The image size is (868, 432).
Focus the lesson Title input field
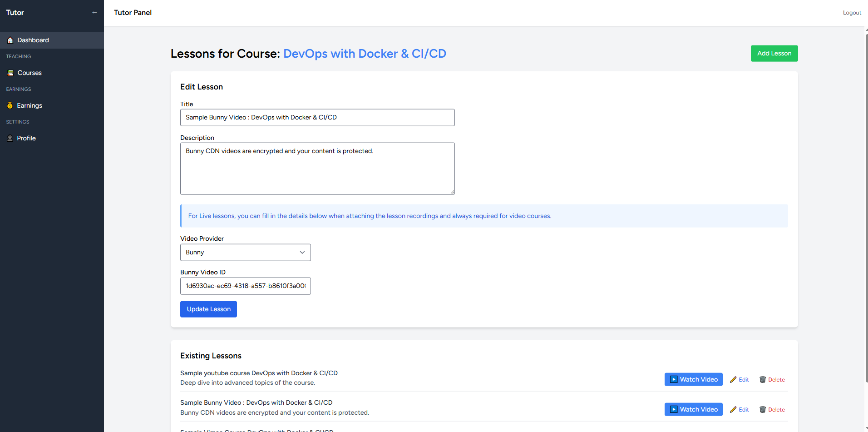point(317,118)
